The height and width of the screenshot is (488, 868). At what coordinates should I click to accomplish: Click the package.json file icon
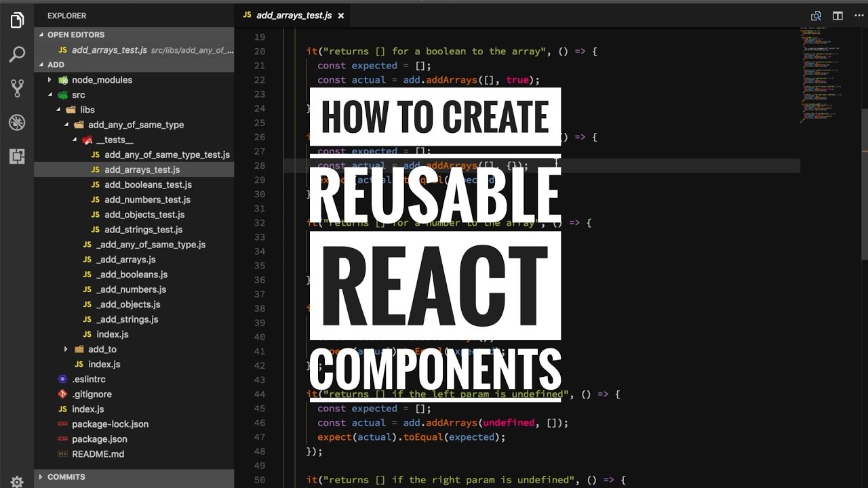(x=63, y=439)
